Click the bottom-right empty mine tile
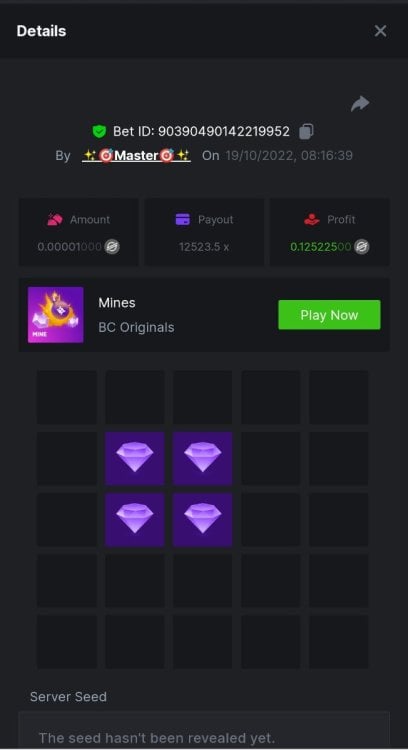 (339, 641)
